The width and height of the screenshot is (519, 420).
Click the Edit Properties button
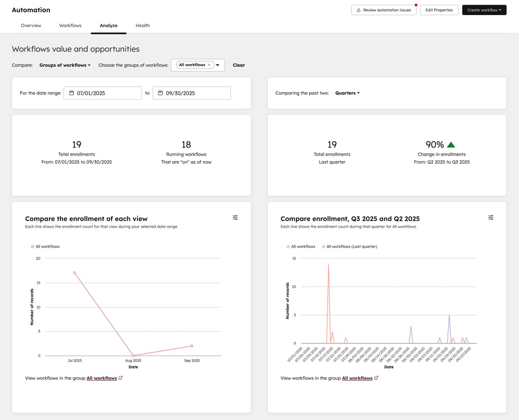click(439, 10)
